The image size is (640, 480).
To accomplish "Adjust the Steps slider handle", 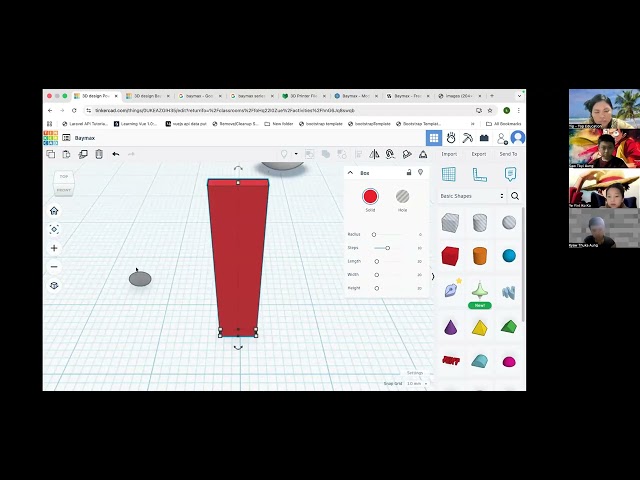I will [387, 248].
